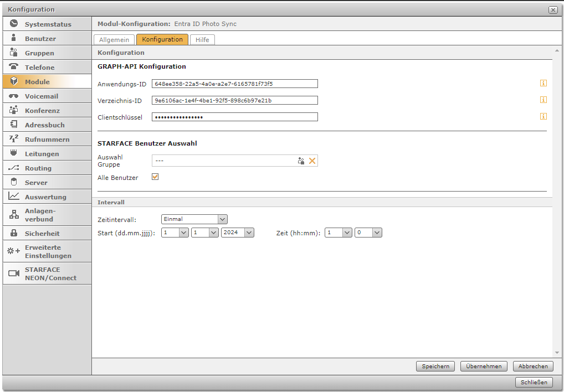Click the Abbrechen button
This screenshot has height=392, width=564.
point(533,366)
